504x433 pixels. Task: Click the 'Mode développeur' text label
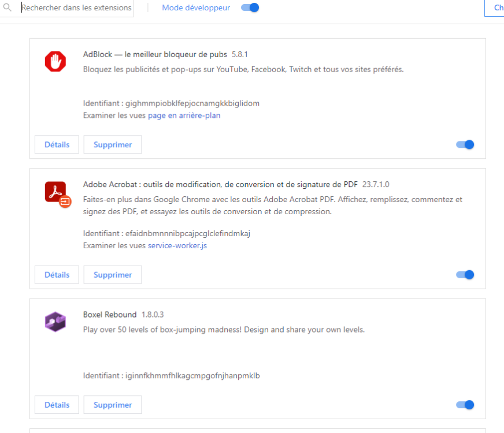[195, 8]
